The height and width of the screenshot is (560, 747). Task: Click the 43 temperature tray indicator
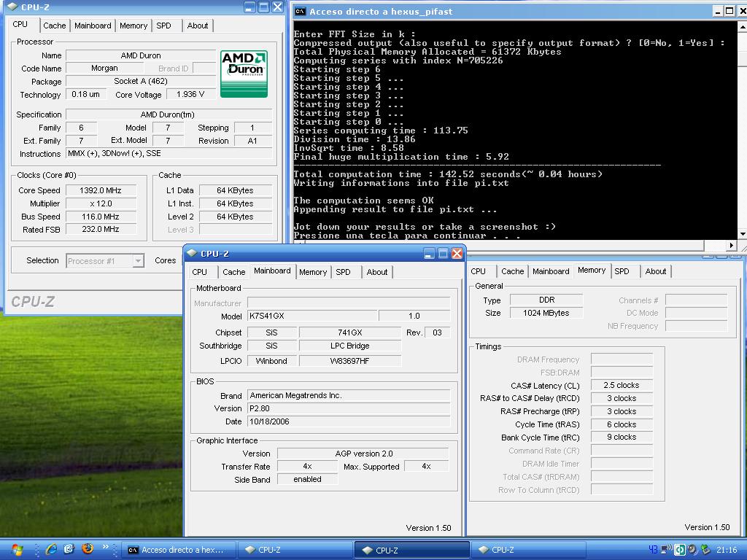click(x=653, y=550)
